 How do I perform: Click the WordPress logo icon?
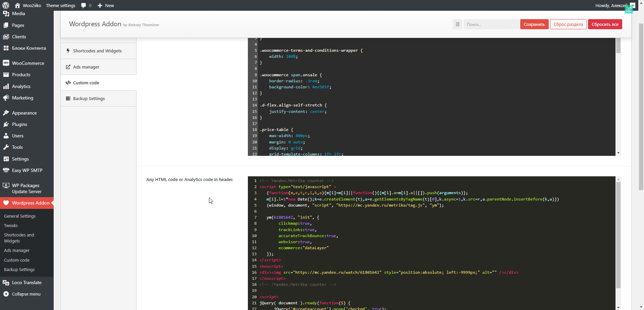(6, 5)
